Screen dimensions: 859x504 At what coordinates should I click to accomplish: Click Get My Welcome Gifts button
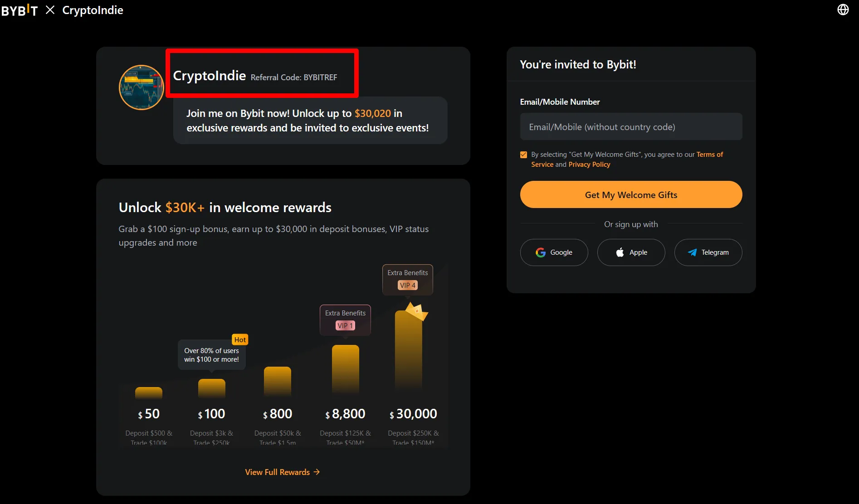click(631, 194)
